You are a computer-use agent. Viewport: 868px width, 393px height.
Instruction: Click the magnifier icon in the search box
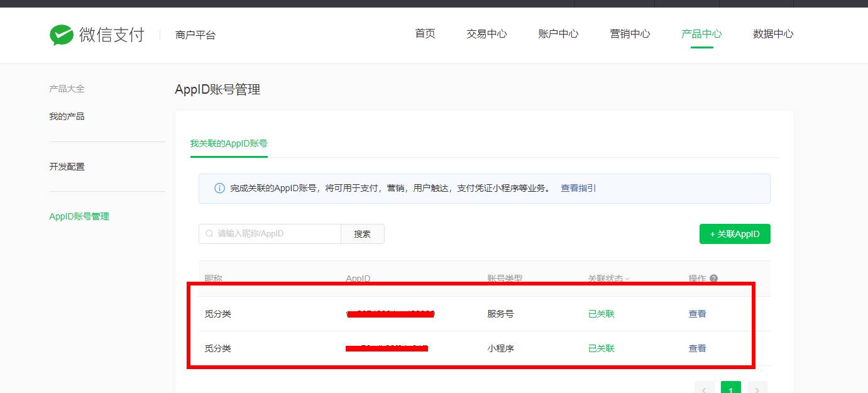click(209, 233)
